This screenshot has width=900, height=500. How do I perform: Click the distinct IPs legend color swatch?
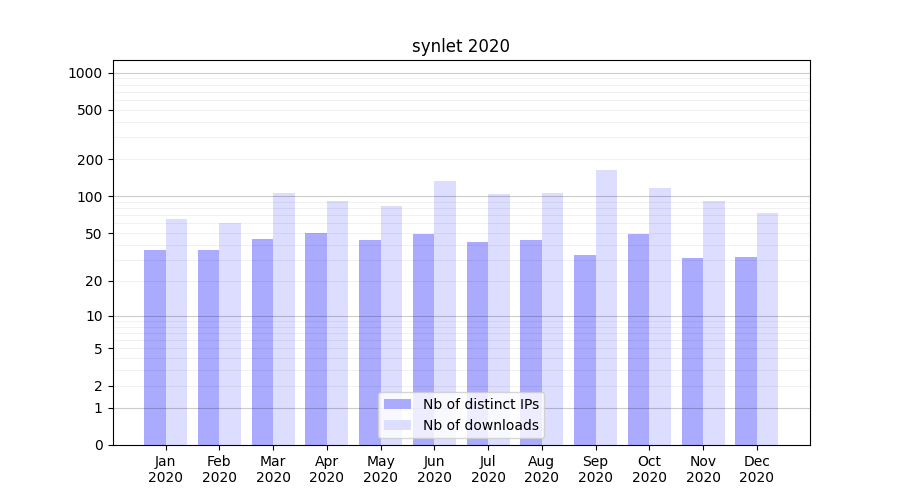[397, 404]
